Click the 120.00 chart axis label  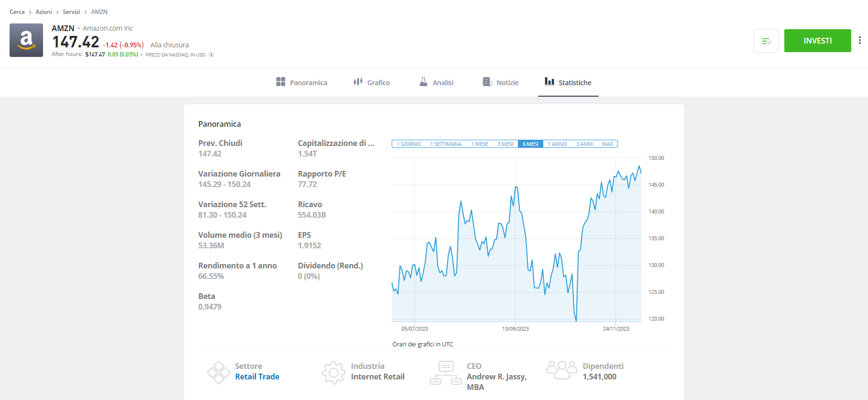[656, 319]
